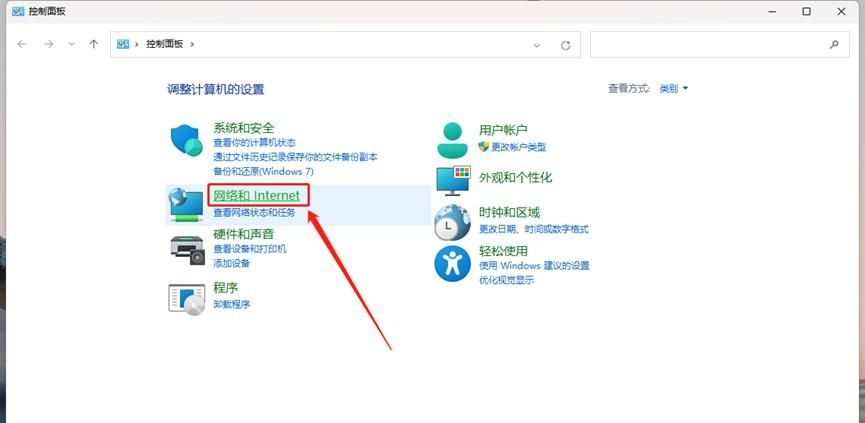This screenshot has height=423, width=865.
Task: Open the 优化视觉显示 link
Action: click(x=506, y=280)
